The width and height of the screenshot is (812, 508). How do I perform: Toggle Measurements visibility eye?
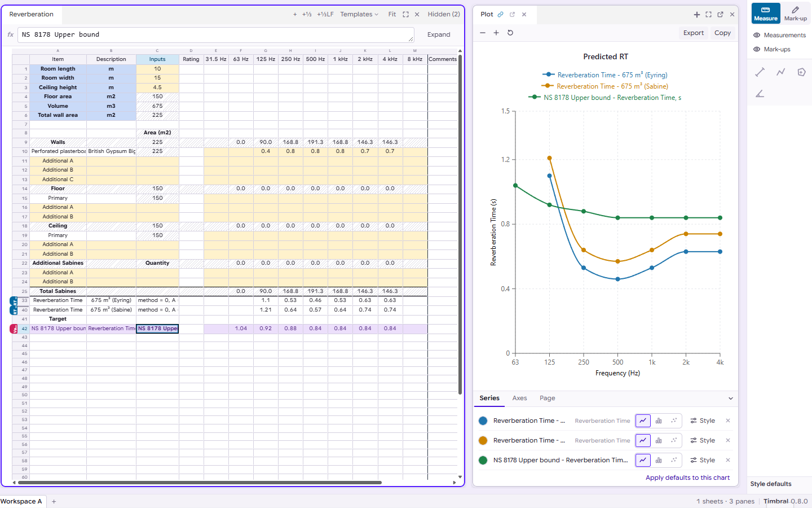757,35
